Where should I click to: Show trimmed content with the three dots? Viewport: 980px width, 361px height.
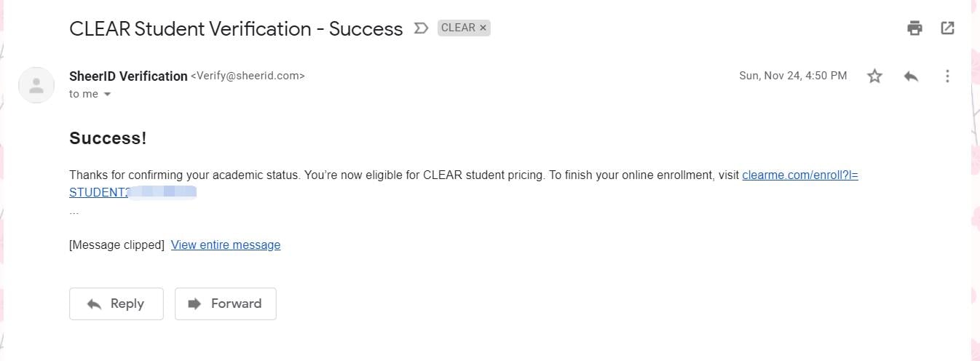coord(74,212)
